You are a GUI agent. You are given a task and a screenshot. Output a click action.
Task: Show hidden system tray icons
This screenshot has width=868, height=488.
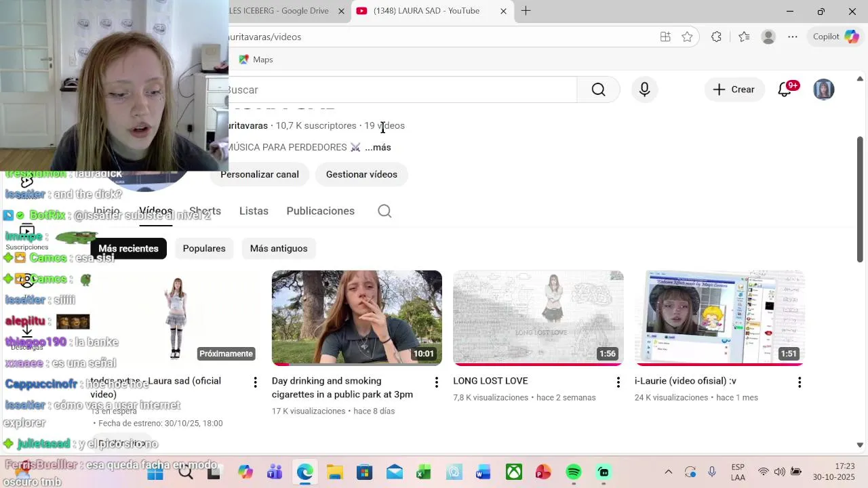668,472
